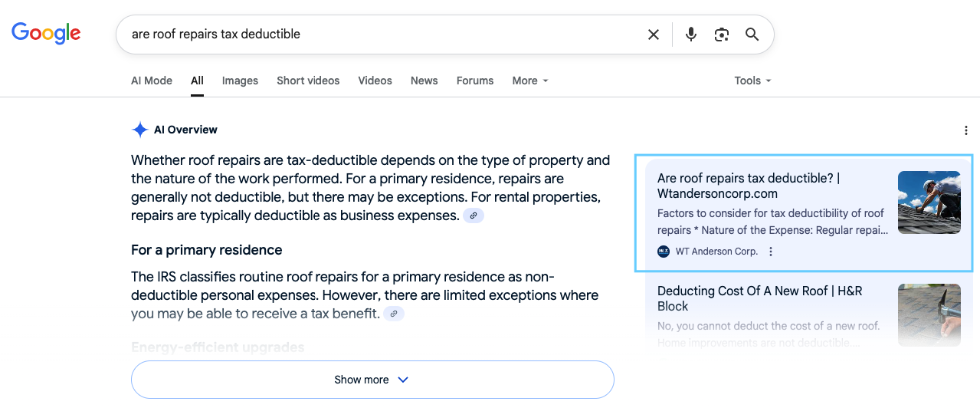Clear the search query with X icon

pyautogui.click(x=654, y=35)
